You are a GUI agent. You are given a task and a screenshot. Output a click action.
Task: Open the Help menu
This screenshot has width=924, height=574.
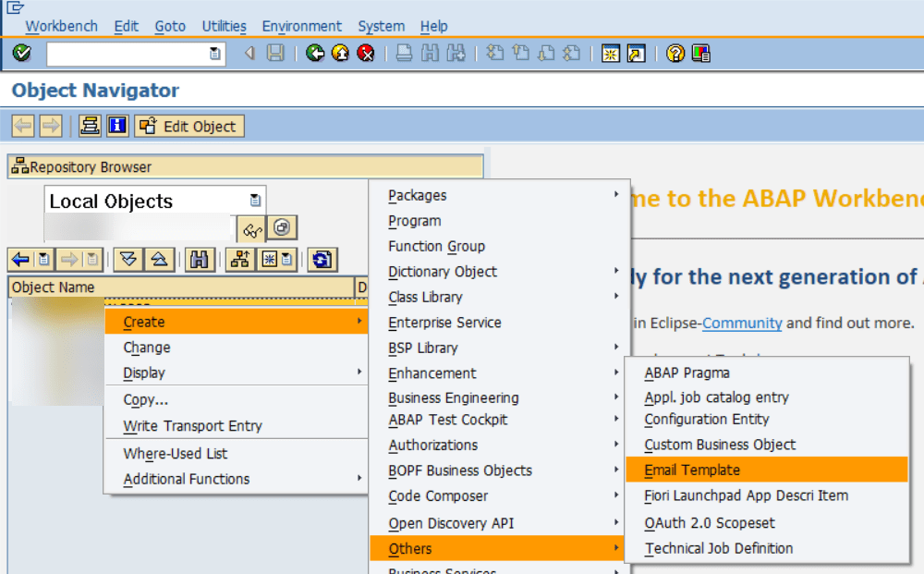click(x=433, y=27)
